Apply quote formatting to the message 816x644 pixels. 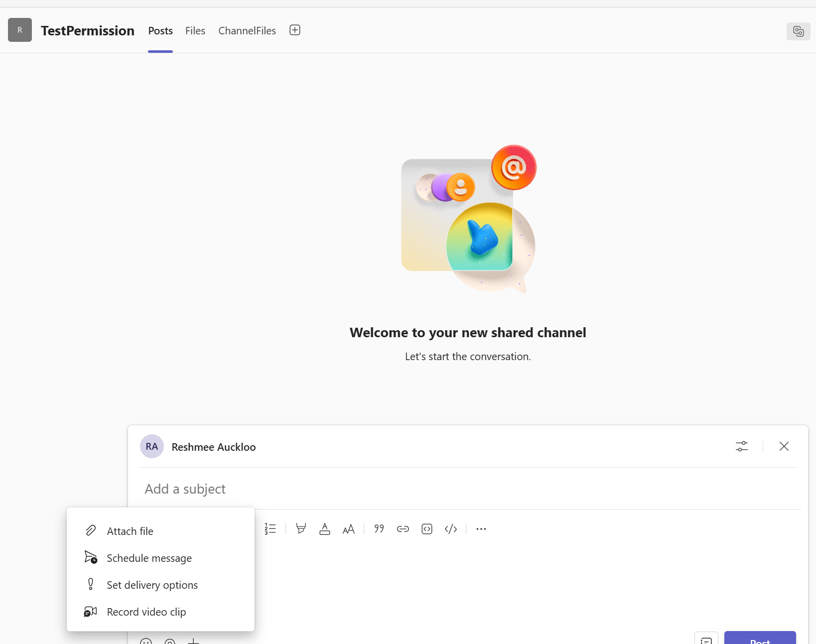[379, 529]
